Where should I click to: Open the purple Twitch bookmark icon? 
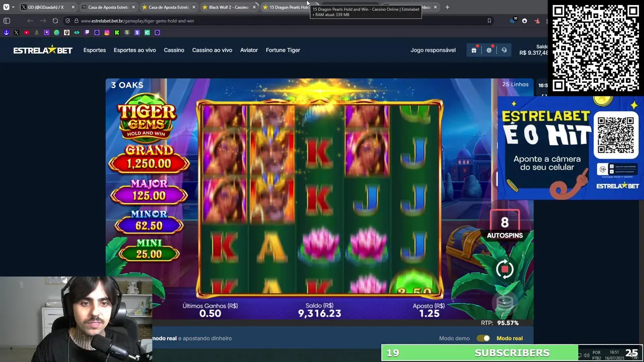87,32
